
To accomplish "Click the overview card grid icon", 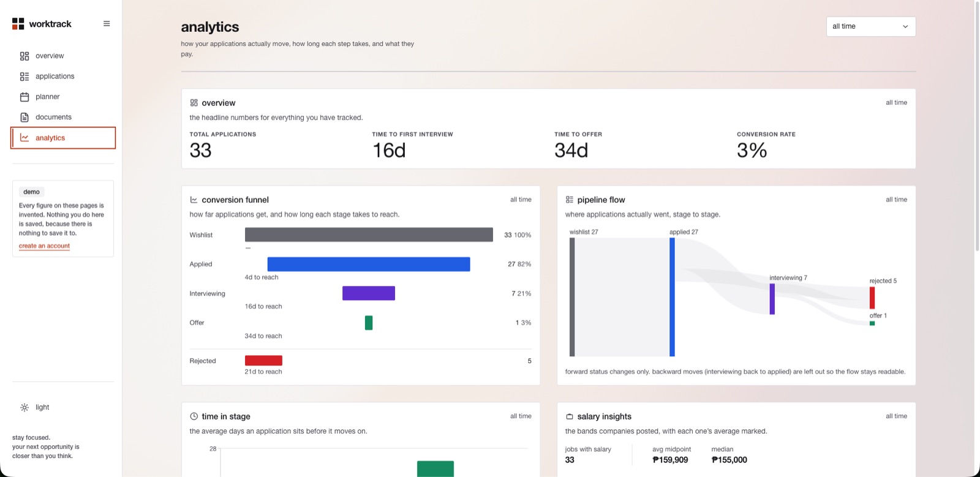I will [x=194, y=103].
